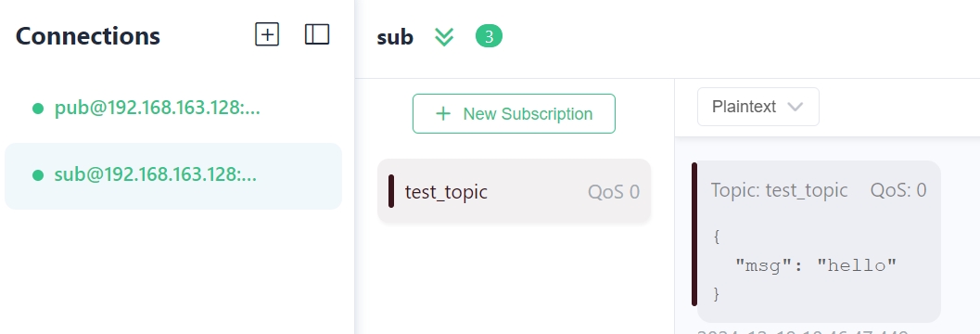Expand connection details with double chevron

pos(444,37)
